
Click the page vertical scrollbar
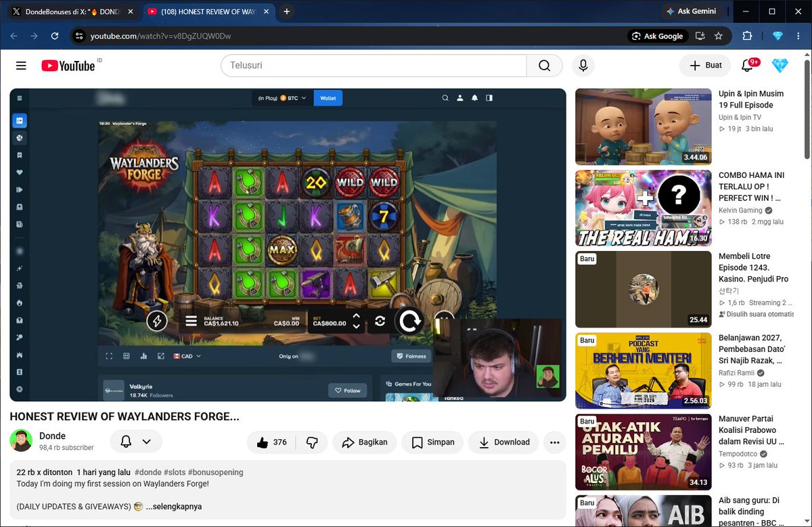pos(807,108)
